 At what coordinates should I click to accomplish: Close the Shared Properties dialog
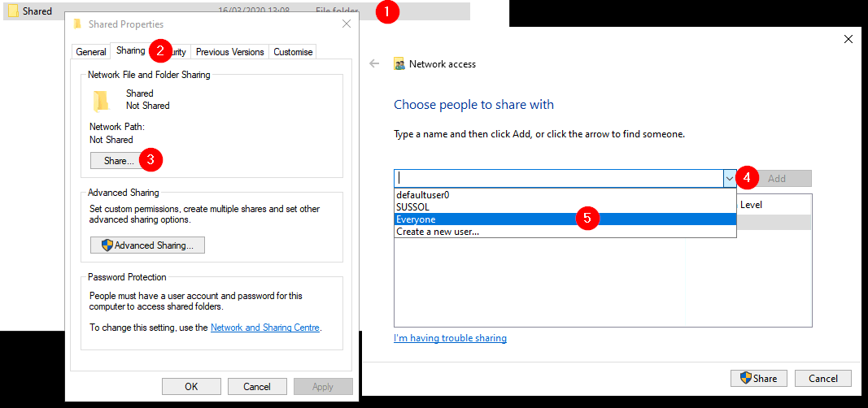tap(347, 24)
